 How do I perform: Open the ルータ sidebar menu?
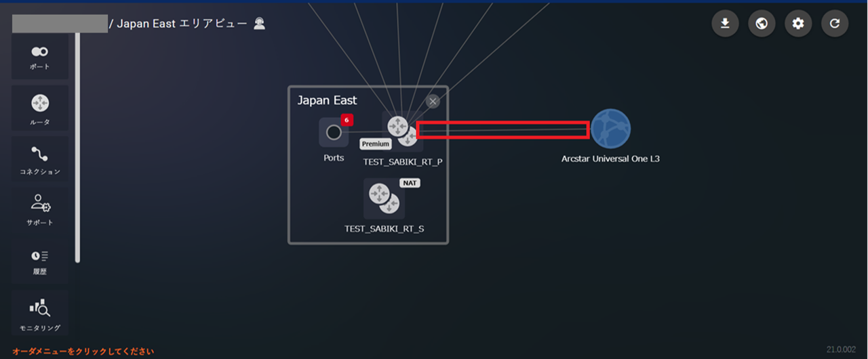coord(40,108)
